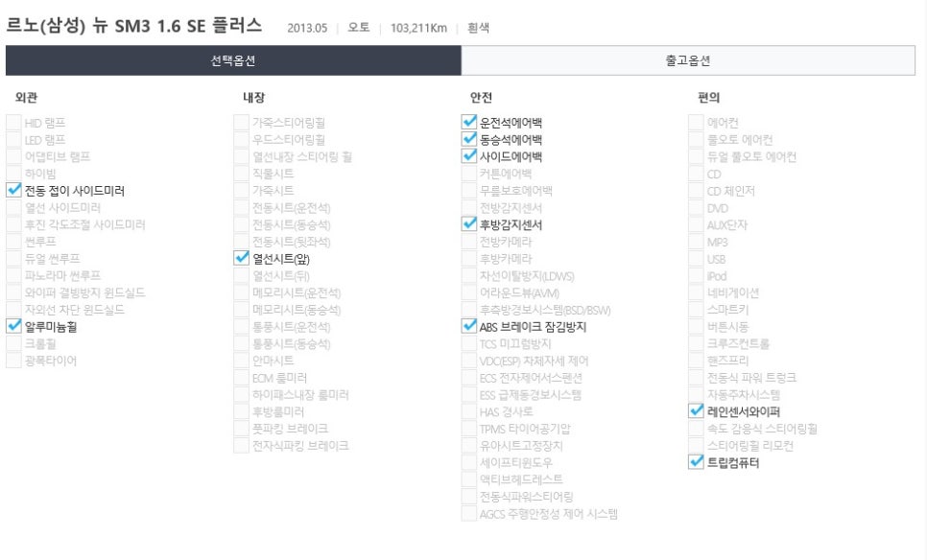Viewport: 927px width, 560px height.
Task: Check the 스마트키 checkbox
Action: click(697, 310)
